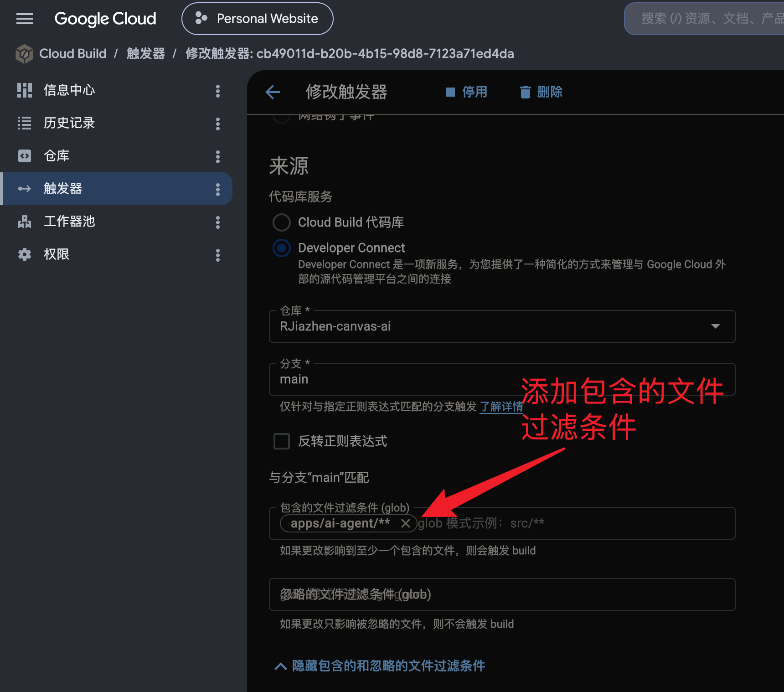Toggle the 反转正则表达式 checkbox

coord(282,441)
